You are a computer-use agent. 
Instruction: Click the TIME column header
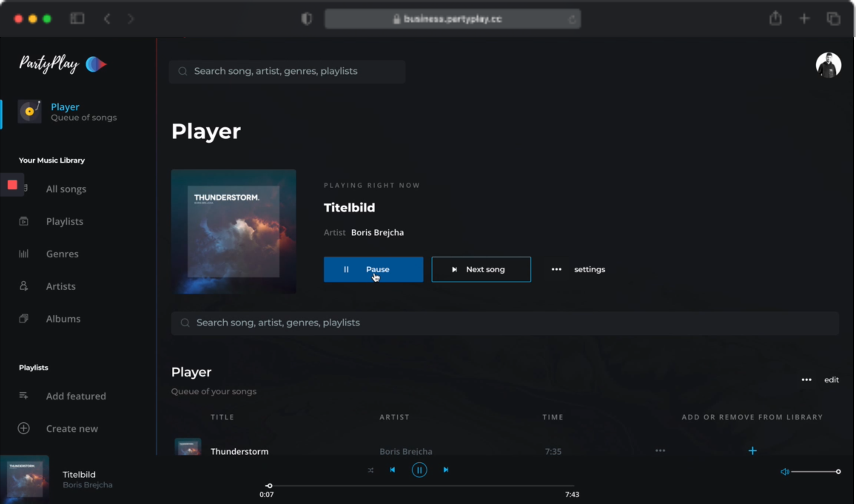pos(553,417)
